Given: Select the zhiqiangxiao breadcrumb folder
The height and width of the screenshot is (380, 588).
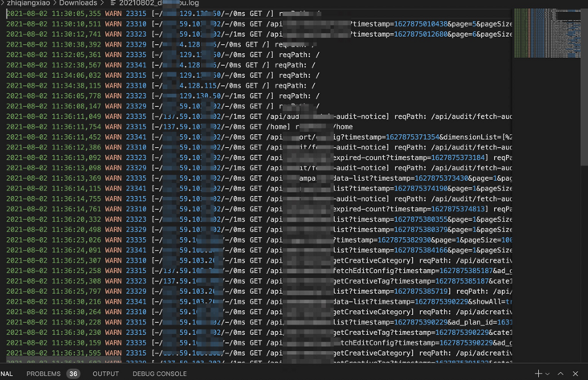Looking at the screenshot, I should 28,3.
